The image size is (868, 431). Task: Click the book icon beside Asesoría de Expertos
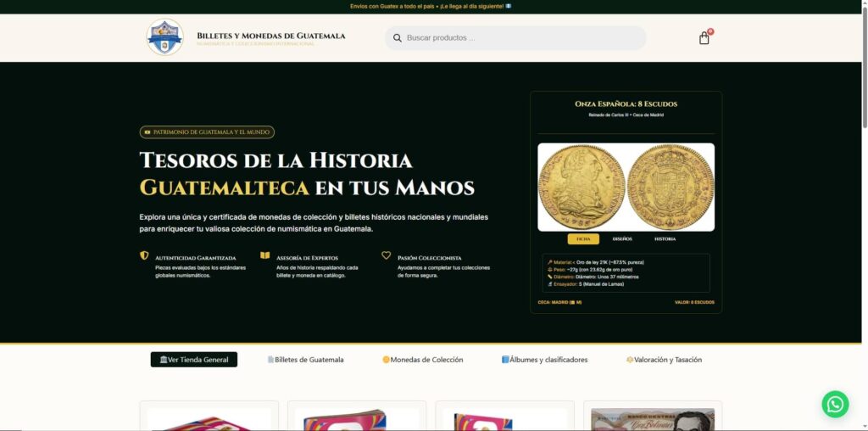(x=265, y=255)
